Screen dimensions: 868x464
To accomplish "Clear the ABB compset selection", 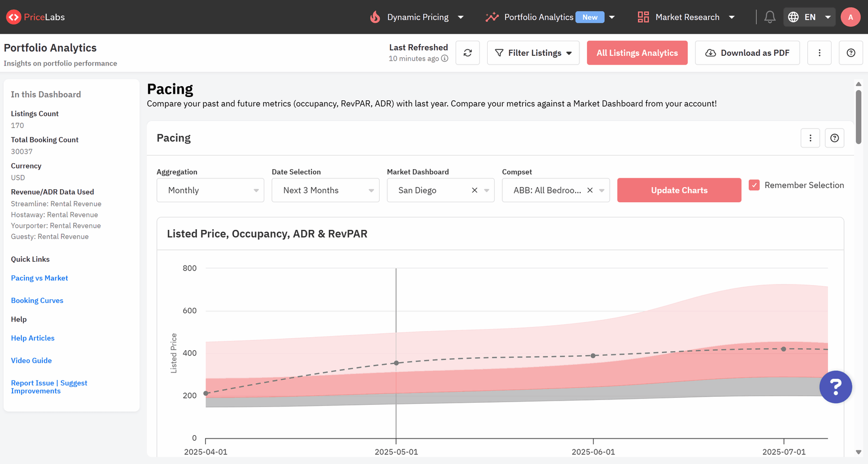I will click(x=590, y=190).
